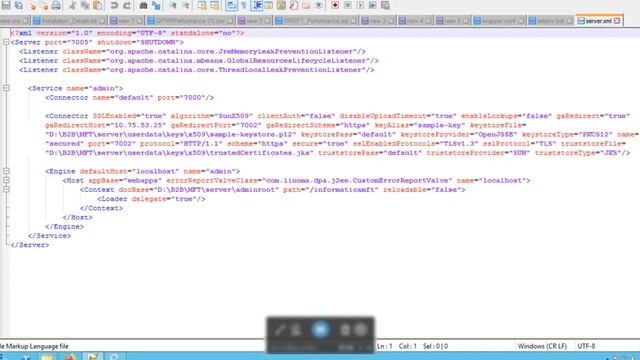Click the Save file toolbar icon
Image resolution: width=640 pixels, height=360 pixels.
(x=6, y=5)
